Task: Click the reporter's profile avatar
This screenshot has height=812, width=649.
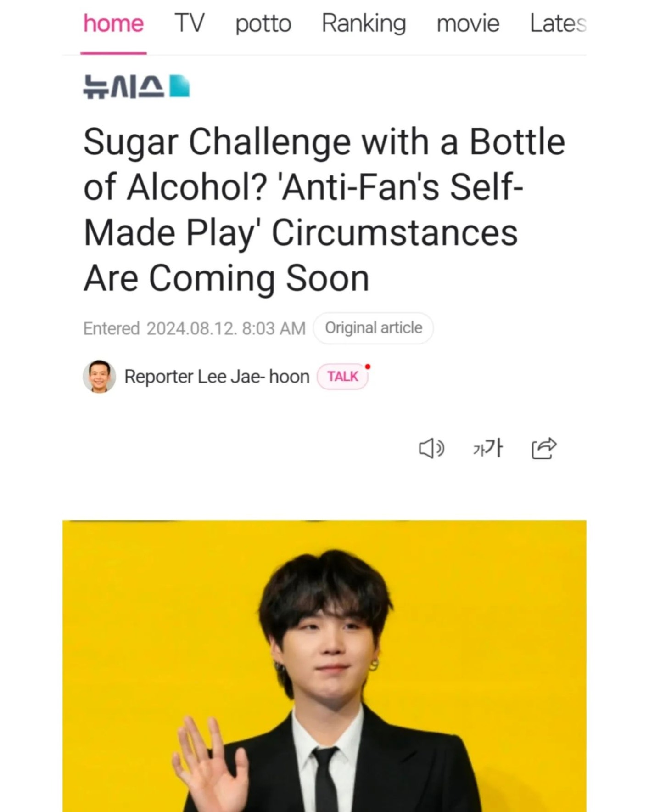Action: tap(99, 377)
